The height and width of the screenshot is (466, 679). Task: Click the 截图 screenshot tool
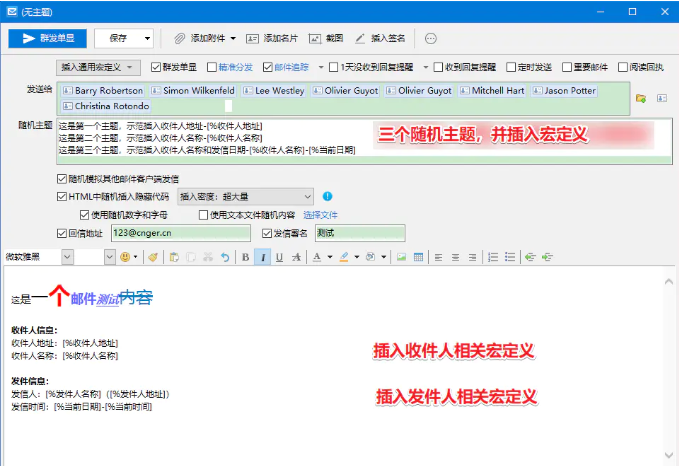point(326,39)
